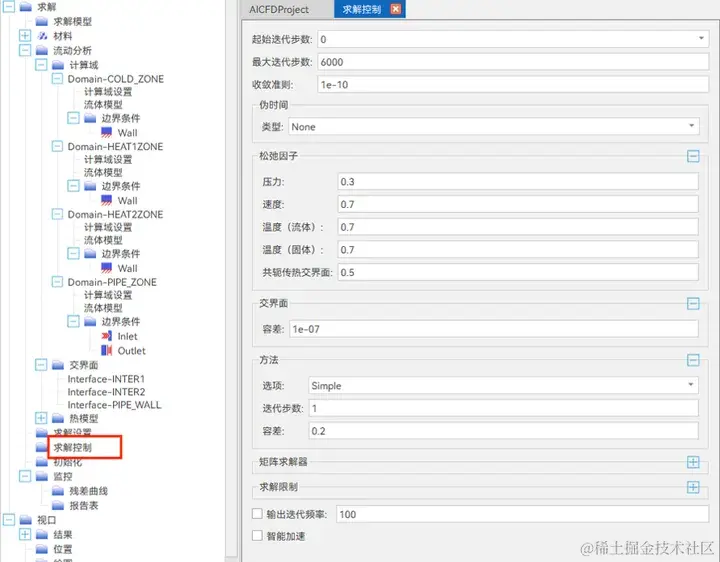Collapse the 交界面 tolerance section

693,303
